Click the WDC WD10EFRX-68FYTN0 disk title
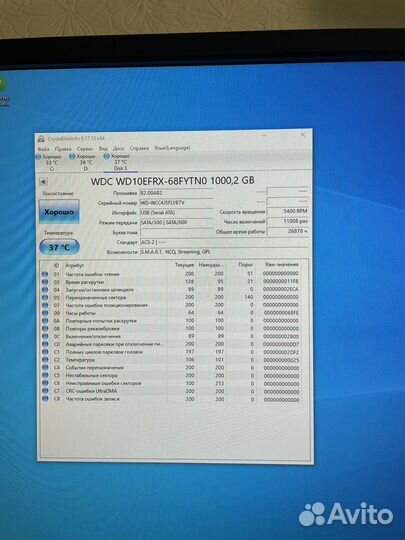This screenshot has width=405, height=540. (x=173, y=180)
